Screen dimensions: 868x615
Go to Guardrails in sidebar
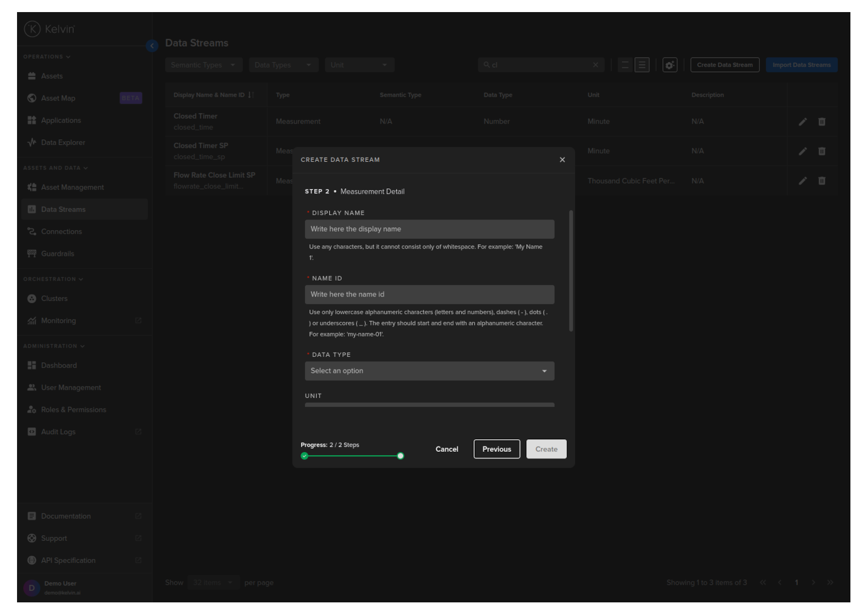click(x=58, y=254)
